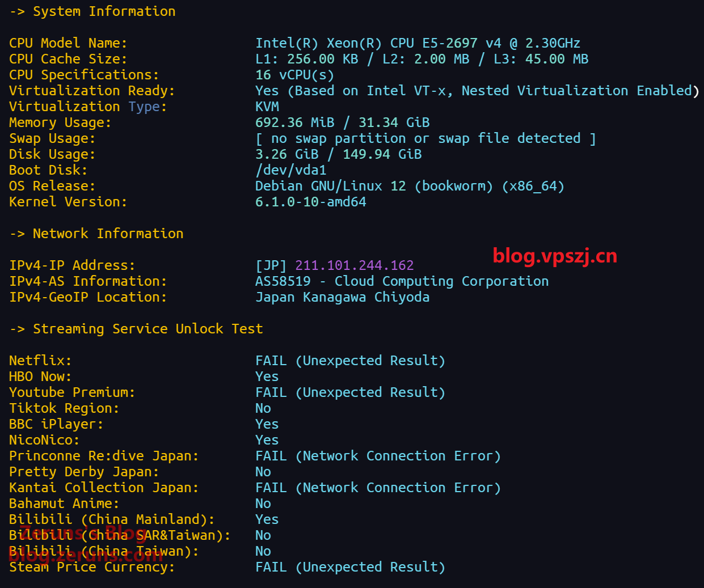Click the blog.vpszj.cn watermark text
The width and height of the screenshot is (704, 588).
click(x=554, y=256)
